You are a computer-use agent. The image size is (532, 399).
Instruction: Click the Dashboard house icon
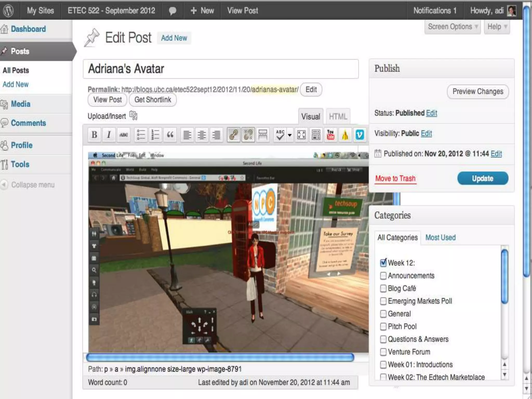(x=4, y=29)
